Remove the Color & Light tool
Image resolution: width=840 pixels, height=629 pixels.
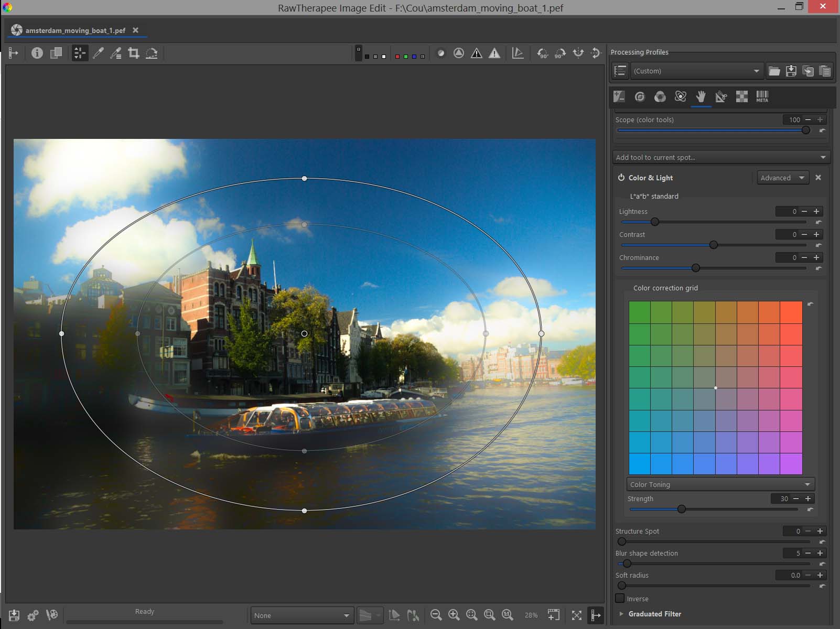pos(818,178)
